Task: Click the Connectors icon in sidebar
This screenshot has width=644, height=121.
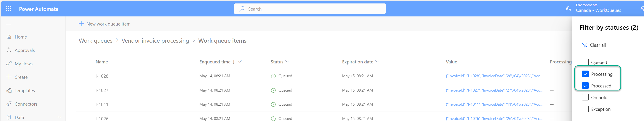Action: tap(9, 104)
